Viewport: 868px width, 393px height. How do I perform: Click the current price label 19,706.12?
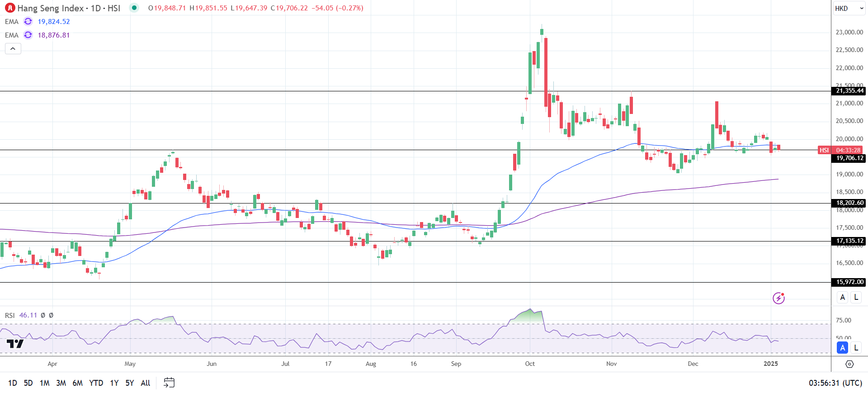click(x=849, y=158)
